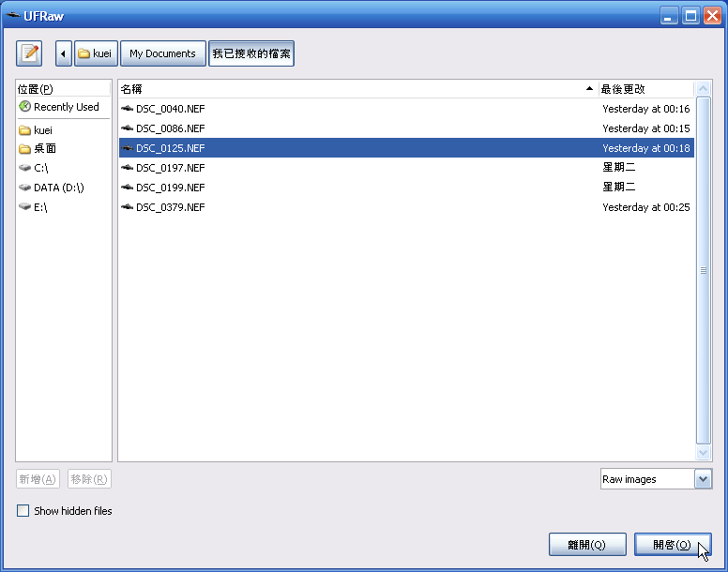The image size is (728, 572).
Task: Toggle the type-a-filename pencil icon
Action: coord(29,53)
